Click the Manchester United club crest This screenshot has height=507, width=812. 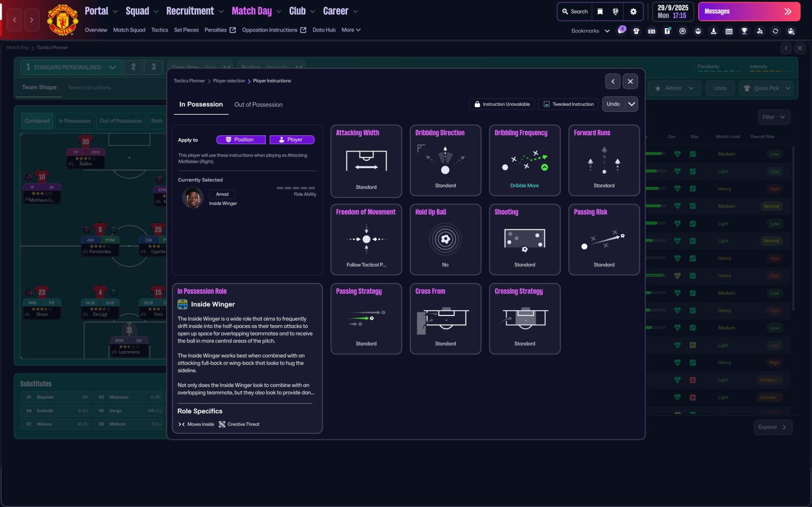(x=63, y=20)
